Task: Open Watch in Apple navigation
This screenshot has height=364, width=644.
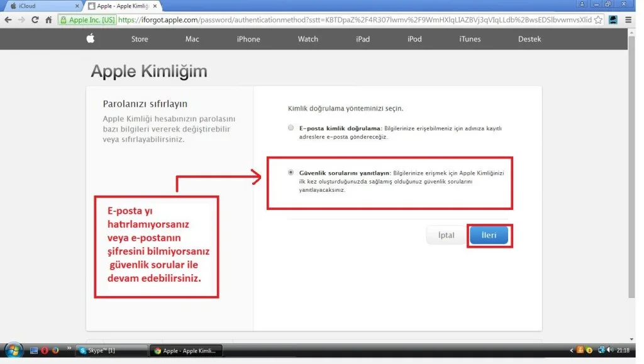Action: click(x=308, y=39)
